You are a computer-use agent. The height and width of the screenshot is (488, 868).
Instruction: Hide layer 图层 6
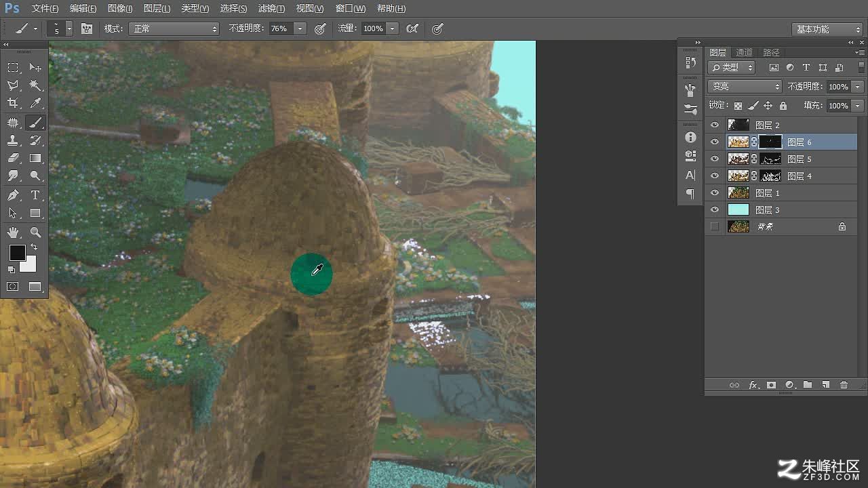pos(714,142)
